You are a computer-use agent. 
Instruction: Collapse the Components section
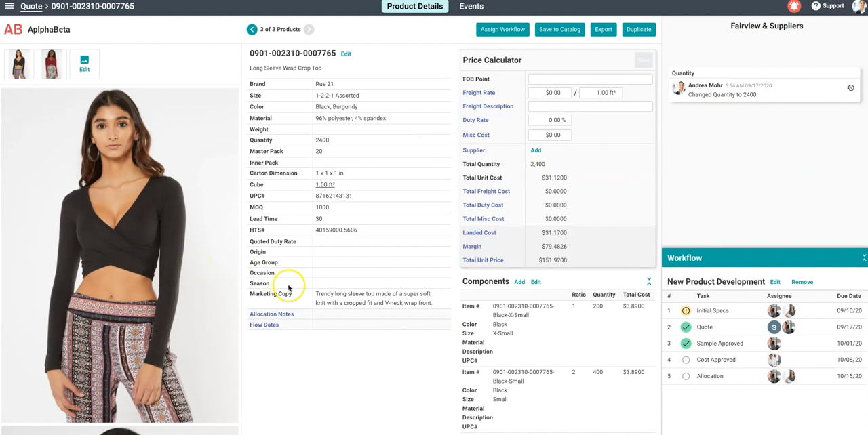point(649,281)
